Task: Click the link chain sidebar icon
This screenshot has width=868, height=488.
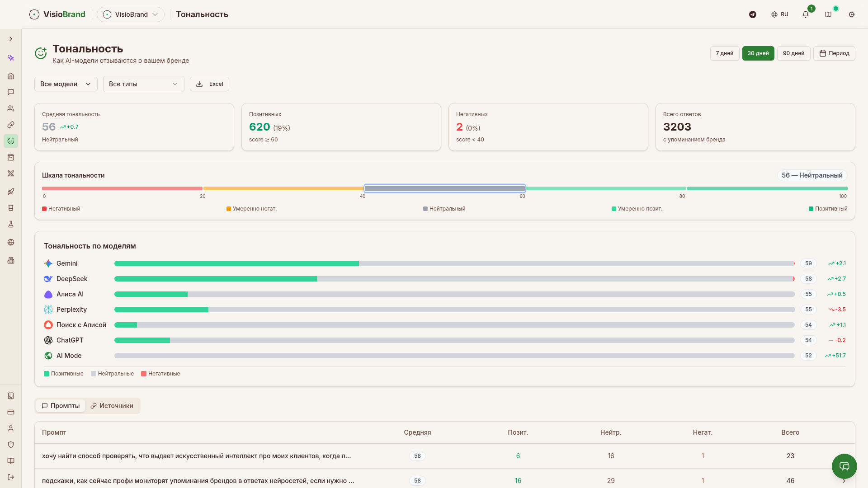Action: (11, 125)
